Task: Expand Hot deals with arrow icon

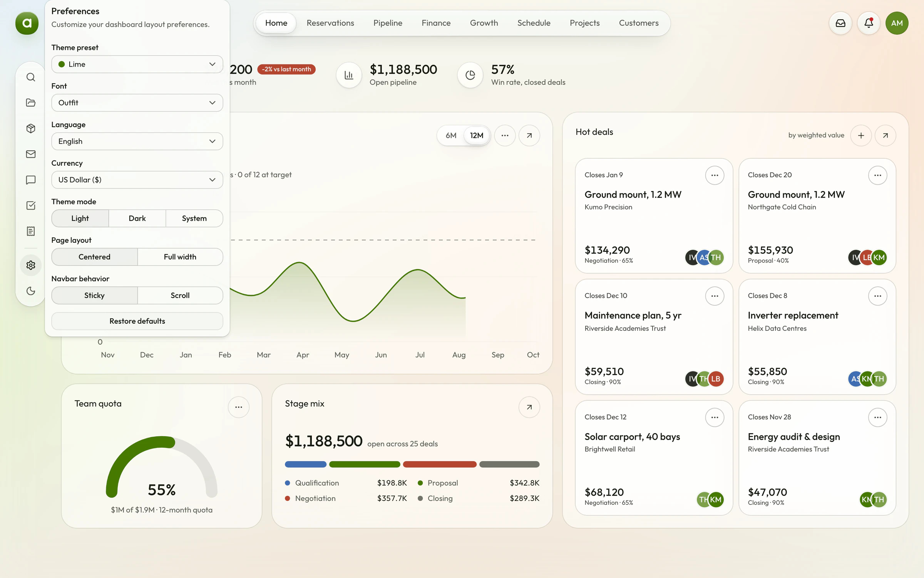Action: click(885, 136)
